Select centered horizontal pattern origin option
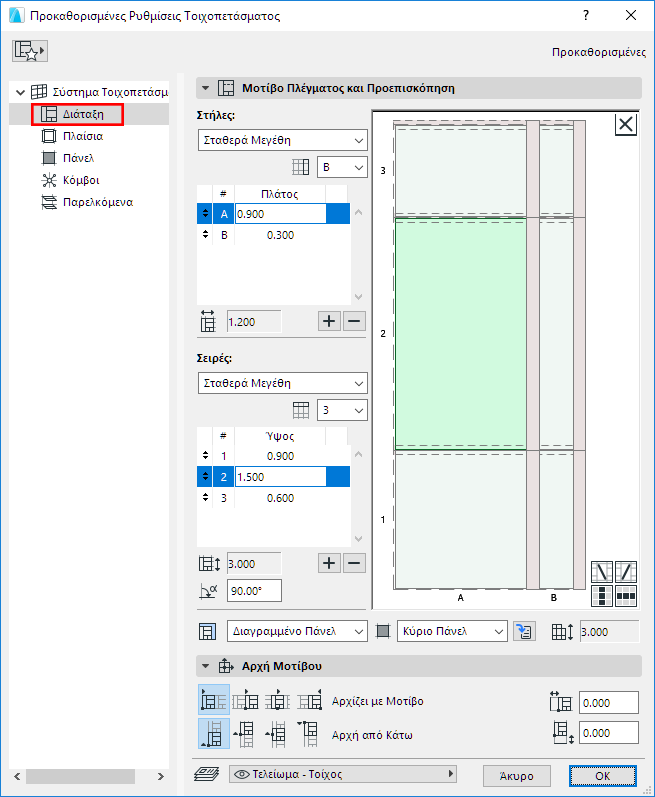The height and width of the screenshot is (797, 655). (x=278, y=700)
